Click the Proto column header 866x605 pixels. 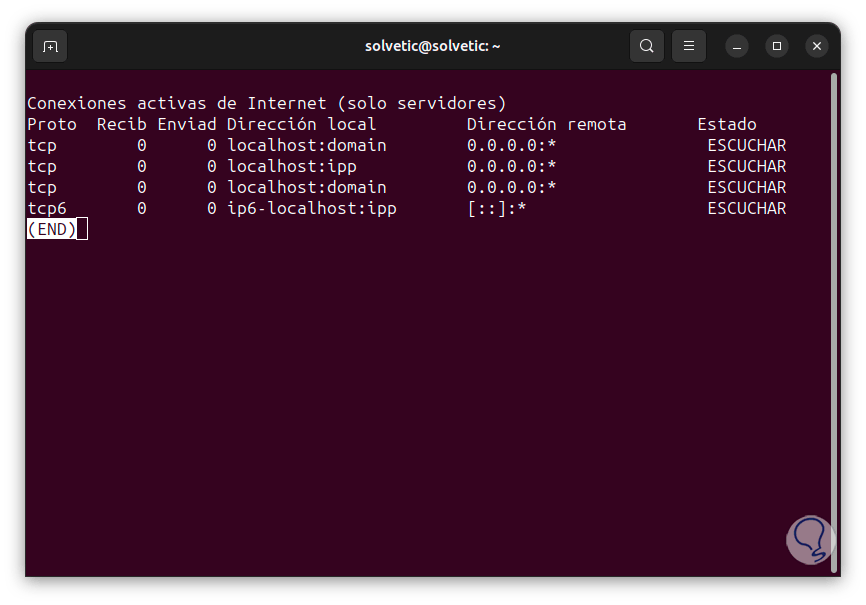[52, 124]
